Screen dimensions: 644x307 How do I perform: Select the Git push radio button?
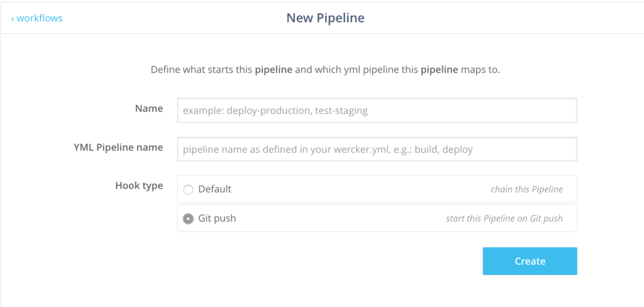coord(188,219)
